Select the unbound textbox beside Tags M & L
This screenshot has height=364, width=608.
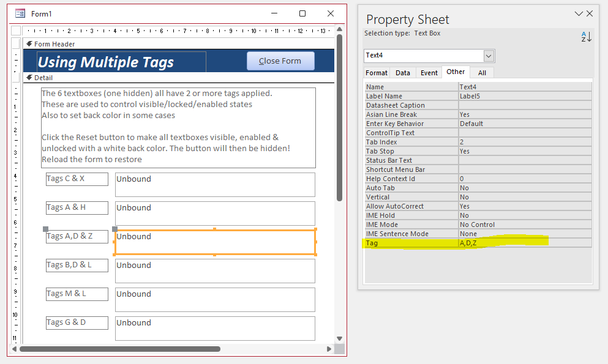click(x=215, y=300)
